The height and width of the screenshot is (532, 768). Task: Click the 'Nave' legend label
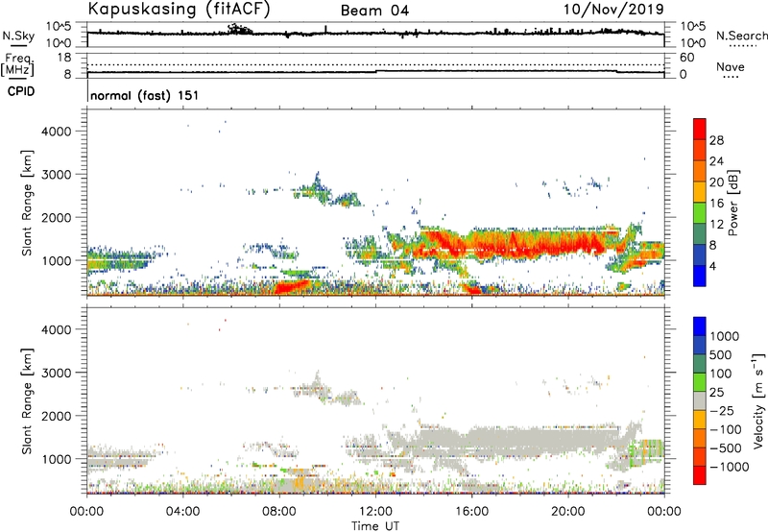pos(731,67)
